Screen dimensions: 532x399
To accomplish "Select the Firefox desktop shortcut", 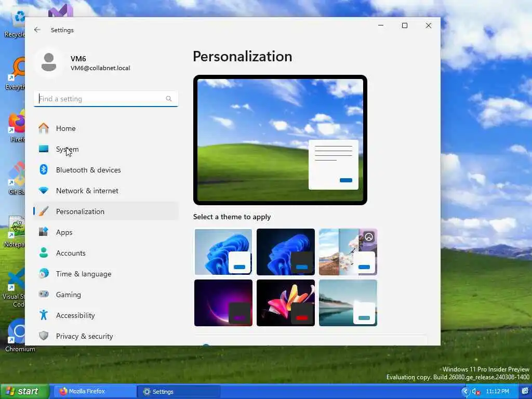I will [x=17, y=126].
